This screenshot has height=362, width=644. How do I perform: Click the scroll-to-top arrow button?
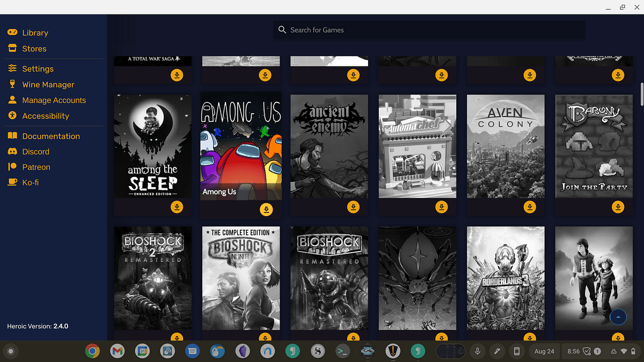pos(618,317)
